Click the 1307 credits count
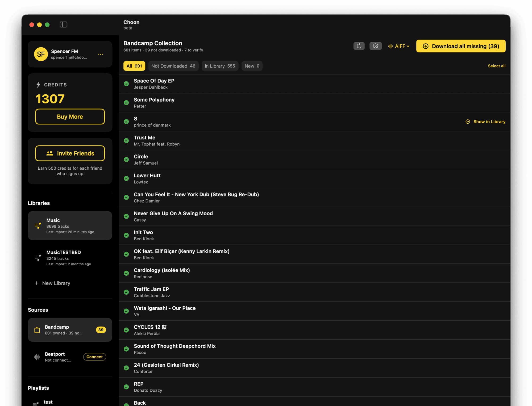Image resolution: width=532 pixels, height=406 pixels. pyautogui.click(x=50, y=99)
